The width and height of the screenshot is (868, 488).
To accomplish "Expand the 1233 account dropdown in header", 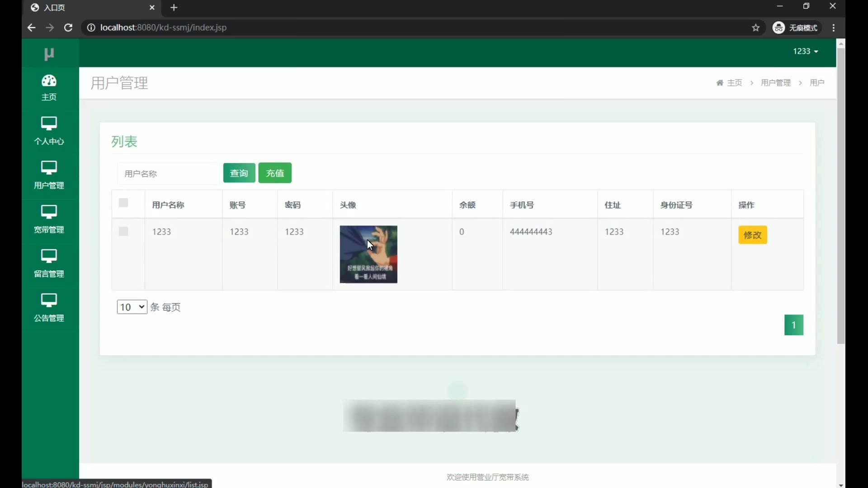I will tap(805, 52).
